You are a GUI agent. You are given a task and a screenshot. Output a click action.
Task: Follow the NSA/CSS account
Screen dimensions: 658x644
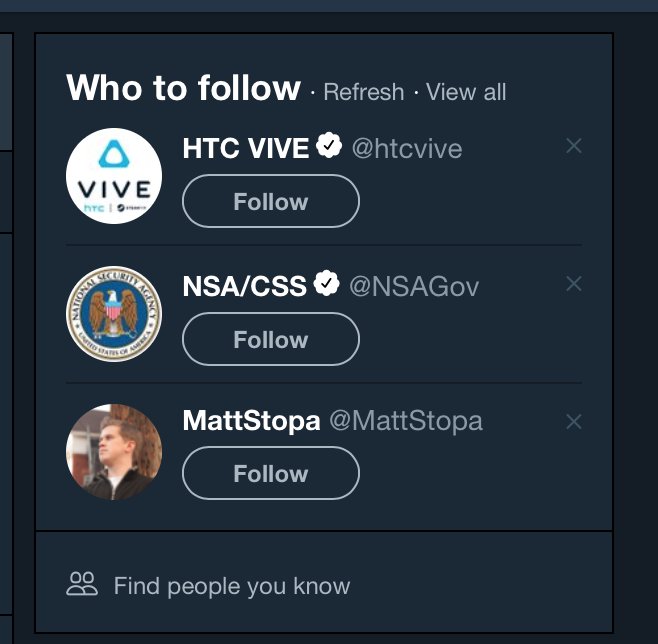(x=270, y=339)
